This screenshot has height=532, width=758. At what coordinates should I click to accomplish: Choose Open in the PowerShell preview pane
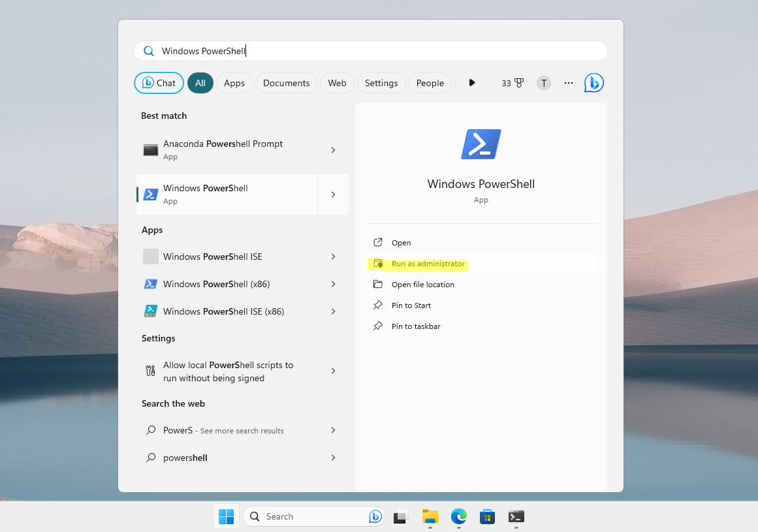point(481,243)
